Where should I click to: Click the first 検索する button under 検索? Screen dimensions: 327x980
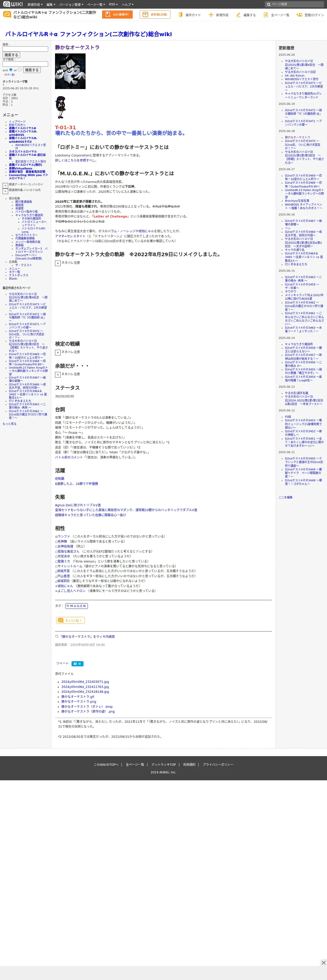11,55
